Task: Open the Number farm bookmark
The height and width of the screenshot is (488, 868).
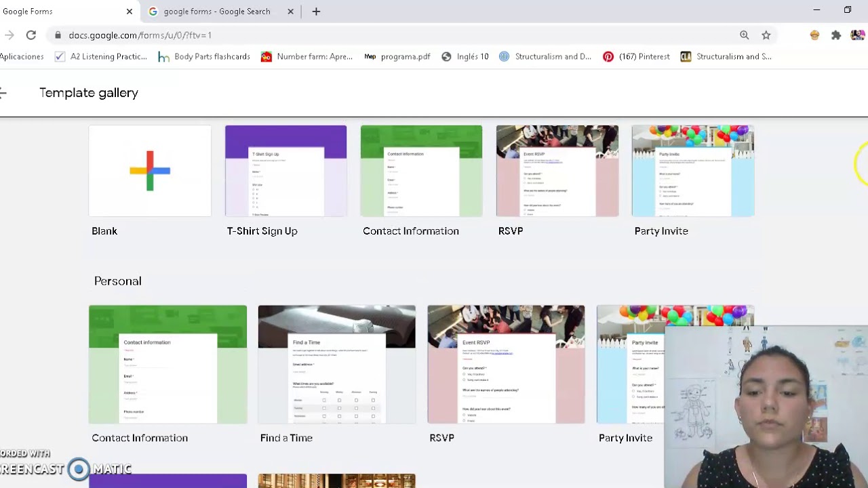Action: pyautogui.click(x=307, y=57)
